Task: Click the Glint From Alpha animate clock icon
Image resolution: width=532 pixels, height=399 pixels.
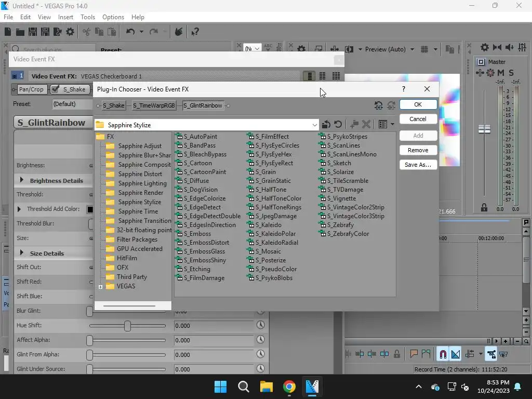Action: pos(261,354)
